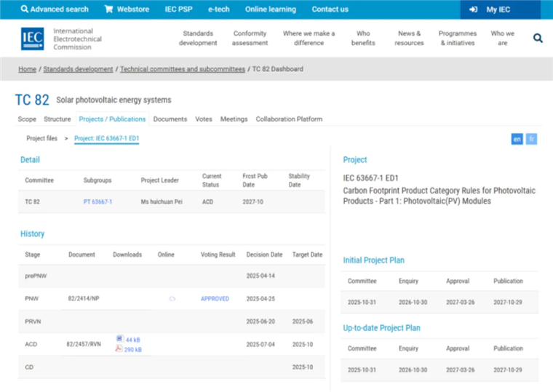Select Project: IEC 63667-1 ED1 sub-tab
Image resolution: width=553 pixels, height=392 pixels.
click(x=106, y=138)
